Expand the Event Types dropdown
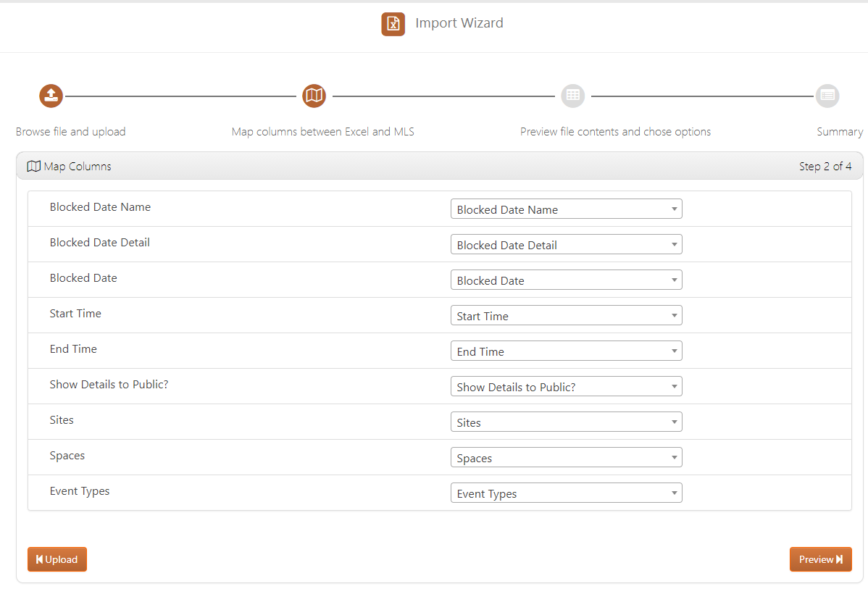Image resolution: width=868 pixels, height=589 pixels. pyautogui.click(x=566, y=493)
